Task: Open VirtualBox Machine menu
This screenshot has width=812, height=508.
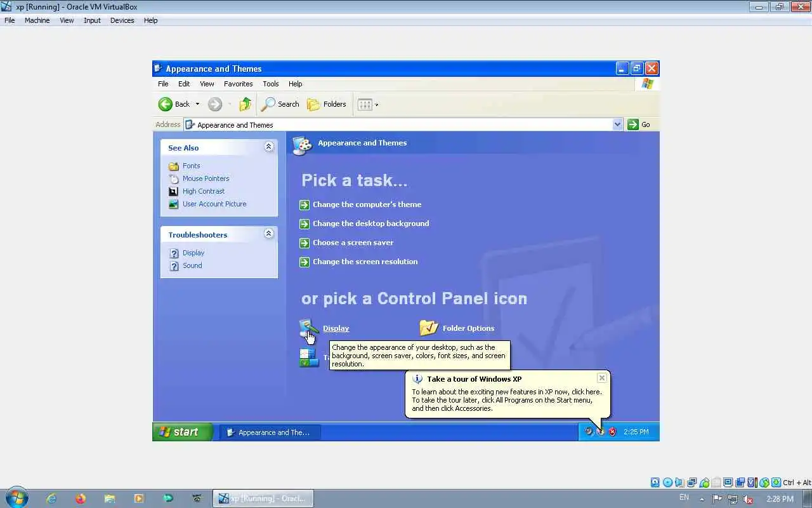Action: [x=37, y=20]
